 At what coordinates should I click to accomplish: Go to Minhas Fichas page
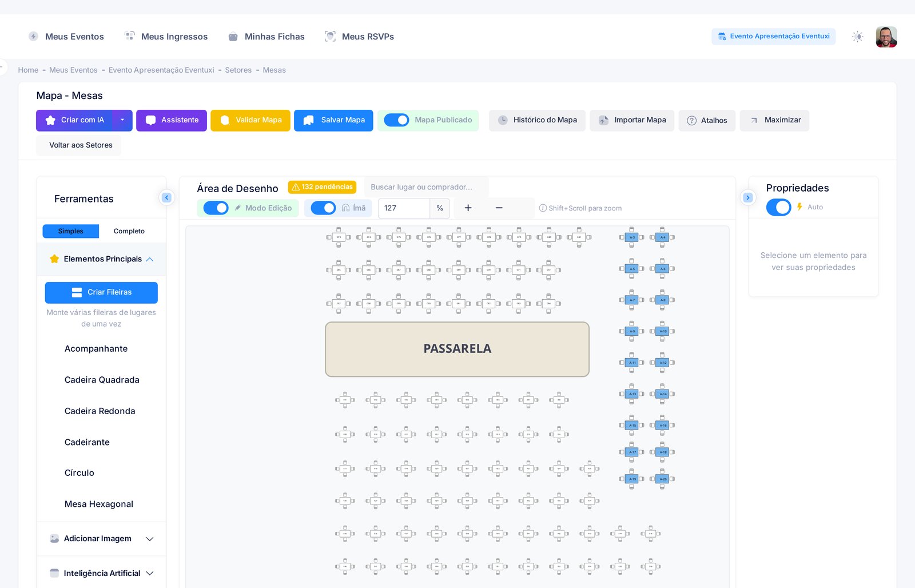pyautogui.click(x=266, y=37)
